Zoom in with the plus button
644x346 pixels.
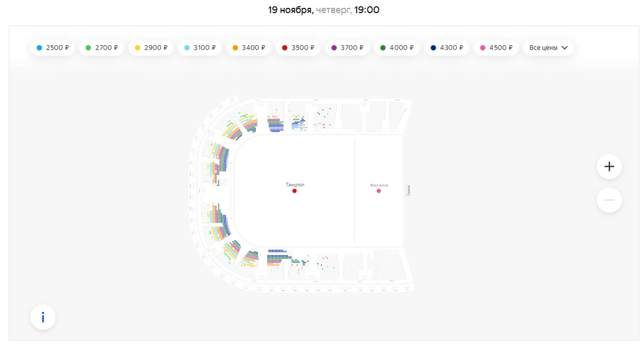609,167
